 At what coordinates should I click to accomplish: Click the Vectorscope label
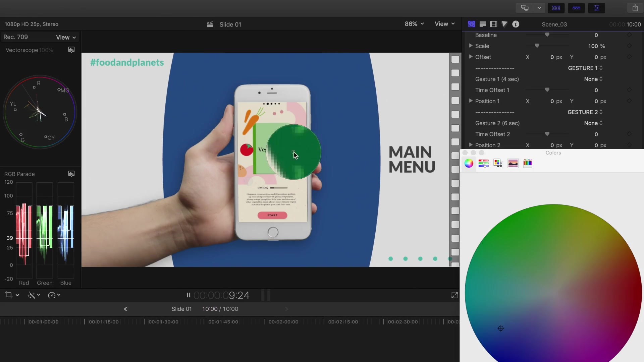pos(22,50)
